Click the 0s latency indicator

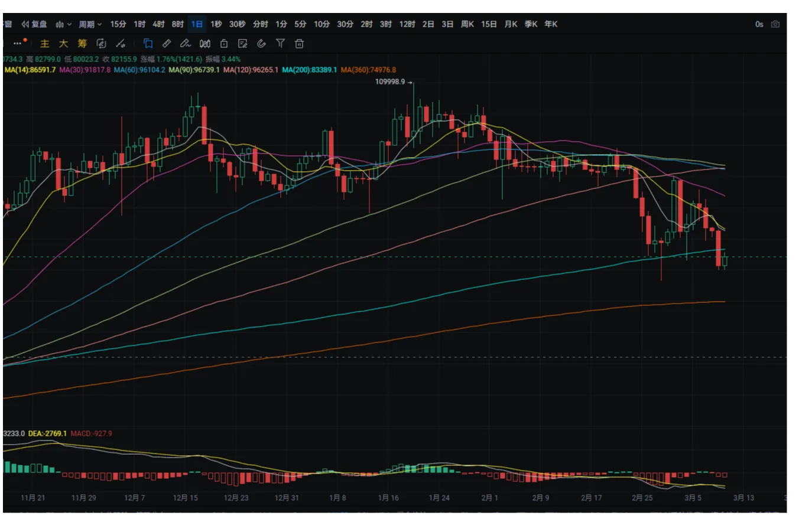click(x=759, y=24)
